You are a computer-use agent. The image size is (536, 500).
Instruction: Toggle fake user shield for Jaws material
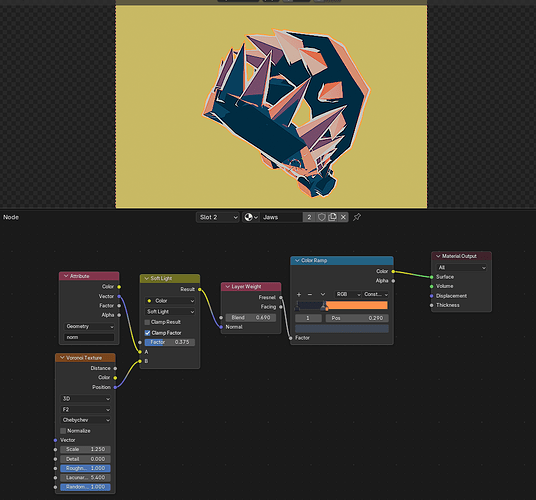click(x=321, y=217)
